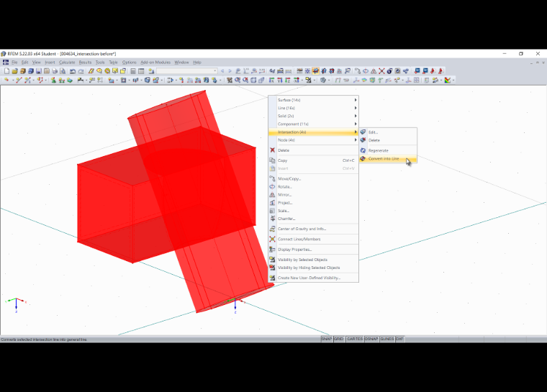This screenshot has width=547, height=392.
Task: Select the Intersection (4x) submenu entry
Action: click(x=313, y=132)
